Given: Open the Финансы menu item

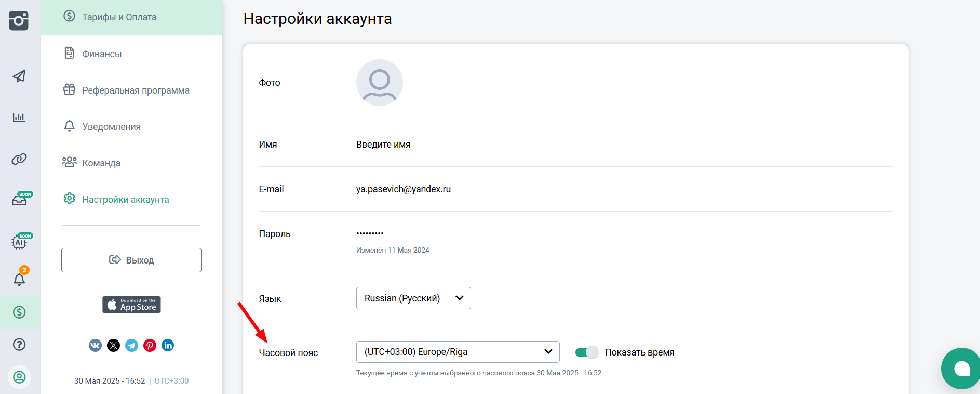Looking at the screenshot, I should tap(102, 54).
